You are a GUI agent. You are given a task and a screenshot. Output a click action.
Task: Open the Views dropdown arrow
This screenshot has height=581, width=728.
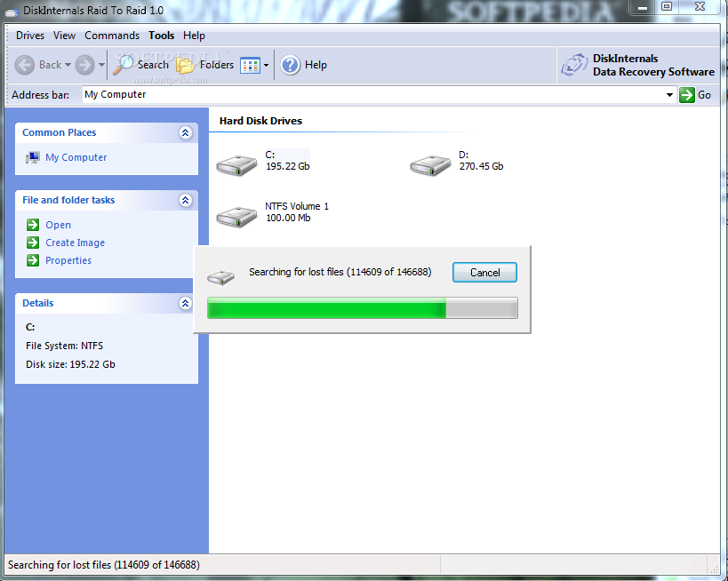pyautogui.click(x=266, y=66)
